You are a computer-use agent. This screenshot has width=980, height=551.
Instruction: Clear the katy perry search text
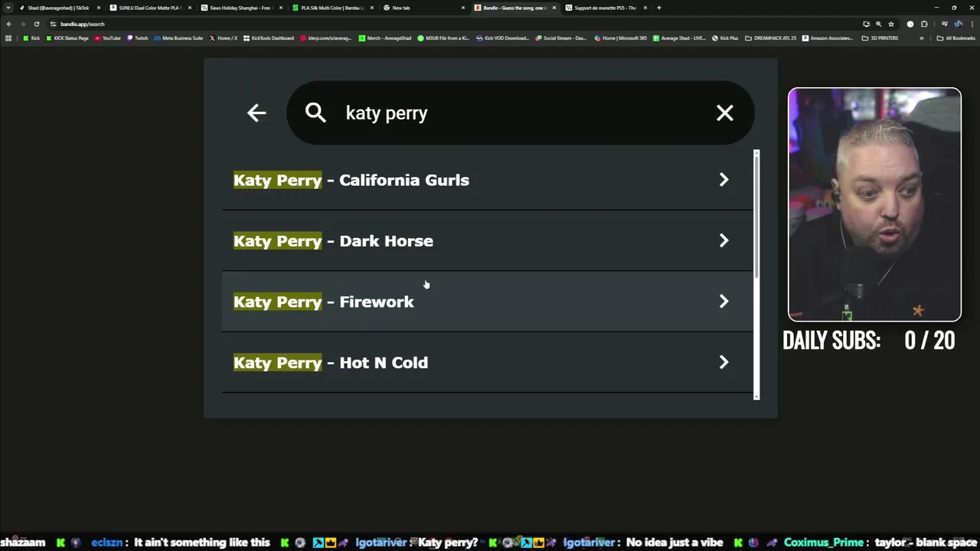pyautogui.click(x=724, y=113)
